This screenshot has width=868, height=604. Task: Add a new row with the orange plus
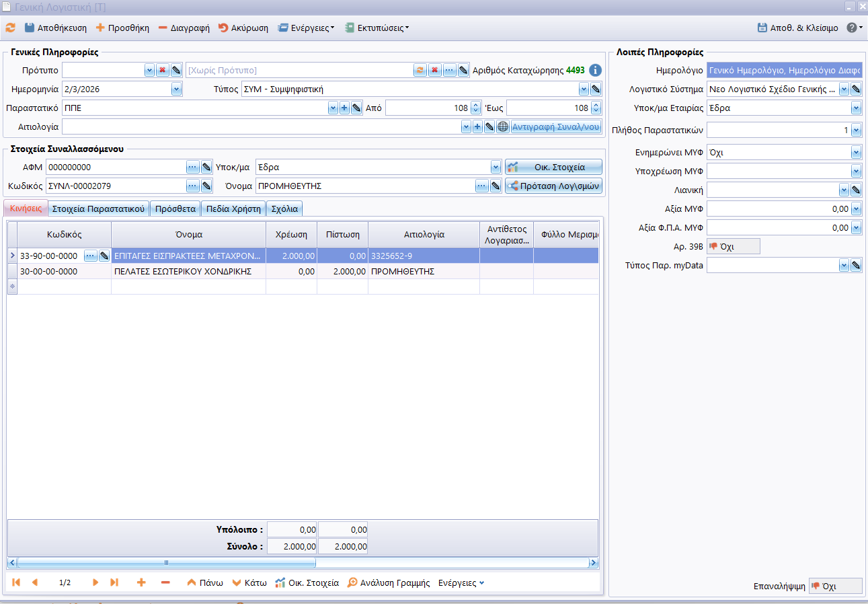[x=141, y=582]
